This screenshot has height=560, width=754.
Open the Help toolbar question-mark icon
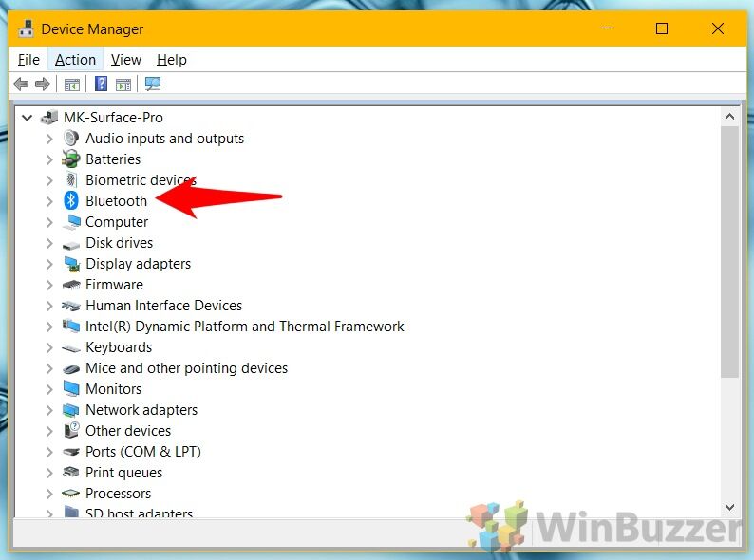(101, 84)
